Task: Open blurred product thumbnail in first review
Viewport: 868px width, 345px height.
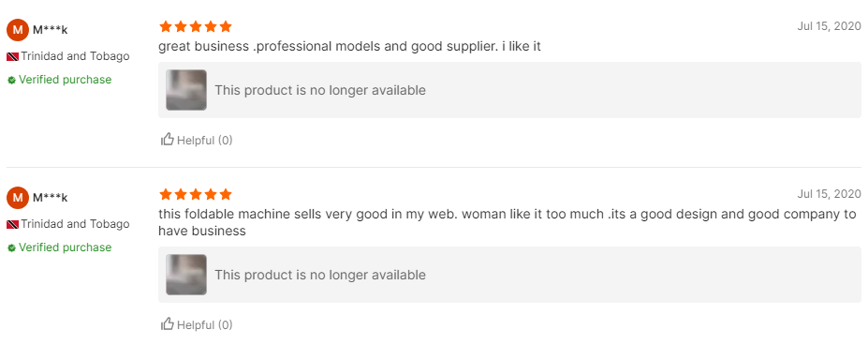Action: tap(186, 90)
